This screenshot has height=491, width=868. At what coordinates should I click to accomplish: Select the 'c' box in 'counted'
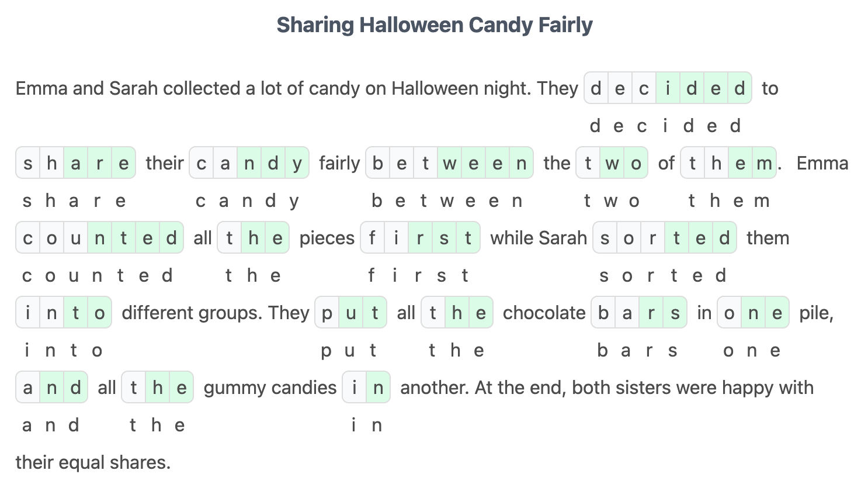point(27,238)
